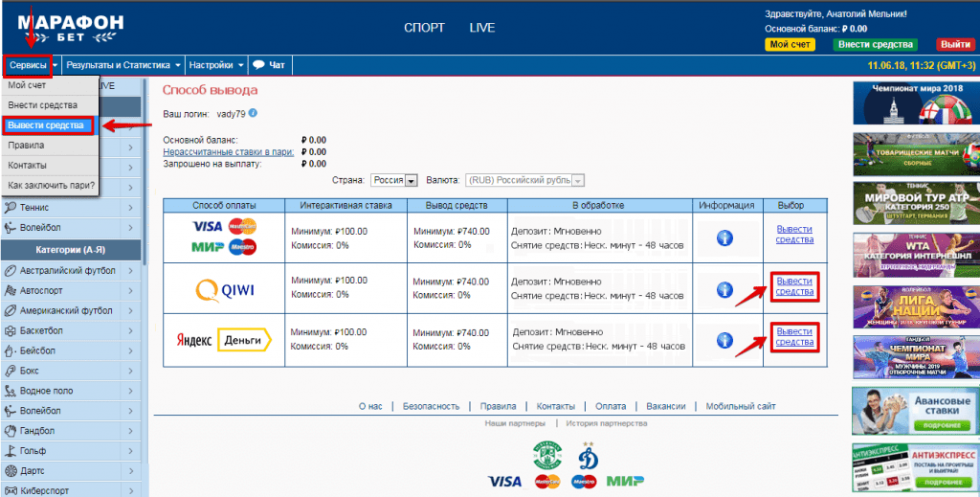980x497 pixels.
Task: Select Внести средства in Сервисы menu
Action: (x=50, y=105)
